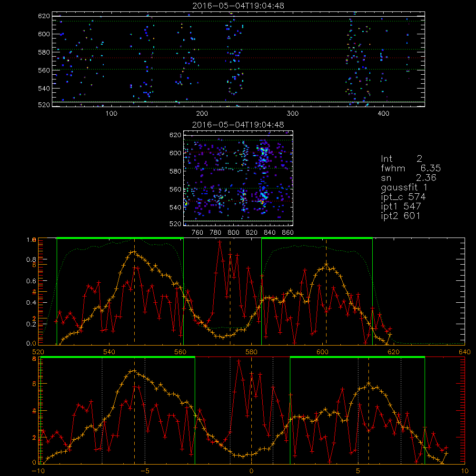The width and height of the screenshot is (476, 476).
Task: Click y-axis label 620 of wide image
Action: (x=44, y=16)
